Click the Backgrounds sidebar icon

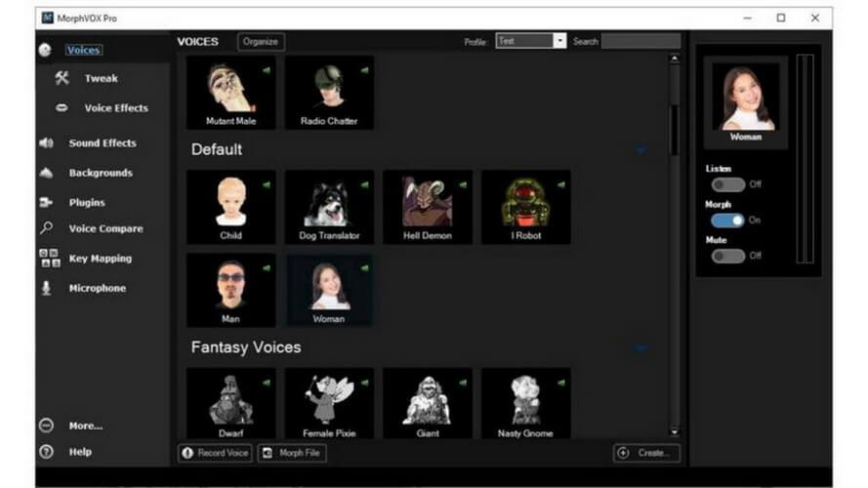point(47,173)
